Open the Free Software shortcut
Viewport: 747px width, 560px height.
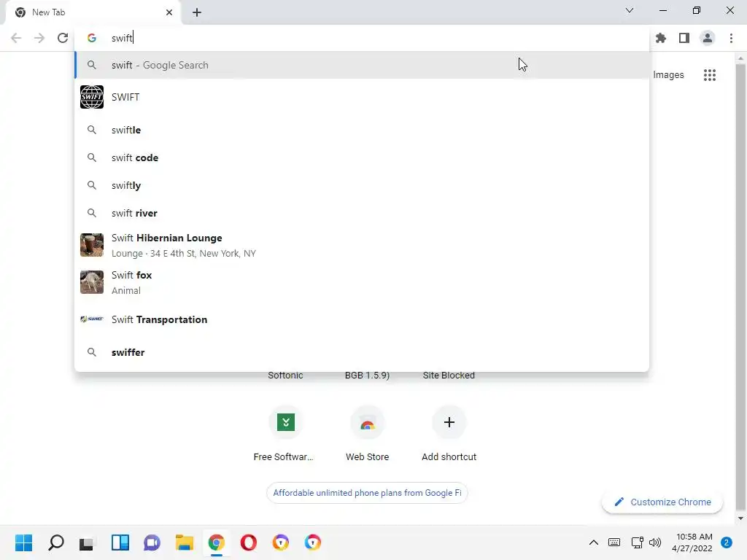285,433
